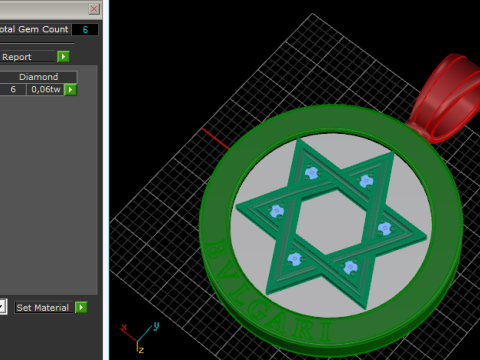Select the rightmost diamond on the star

385,228
